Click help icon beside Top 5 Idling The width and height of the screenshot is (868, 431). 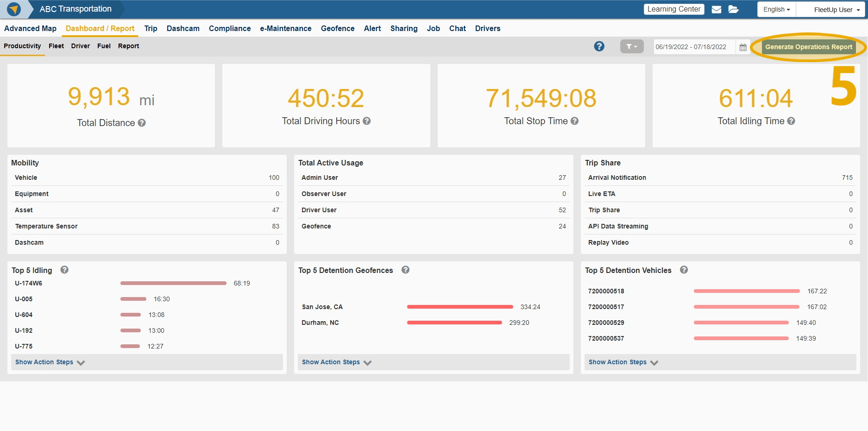pyautogui.click(x=64, y=270)
